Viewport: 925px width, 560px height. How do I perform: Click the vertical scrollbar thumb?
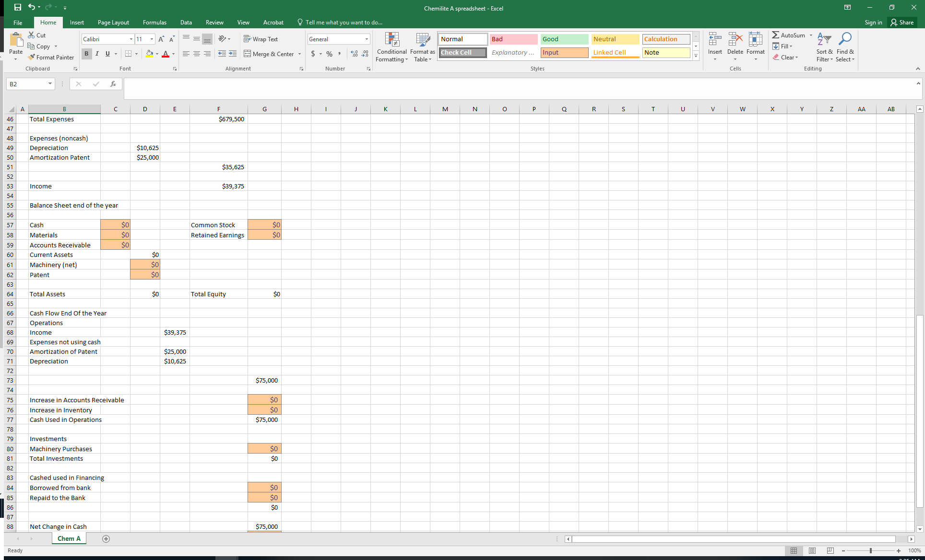point(920,411)
